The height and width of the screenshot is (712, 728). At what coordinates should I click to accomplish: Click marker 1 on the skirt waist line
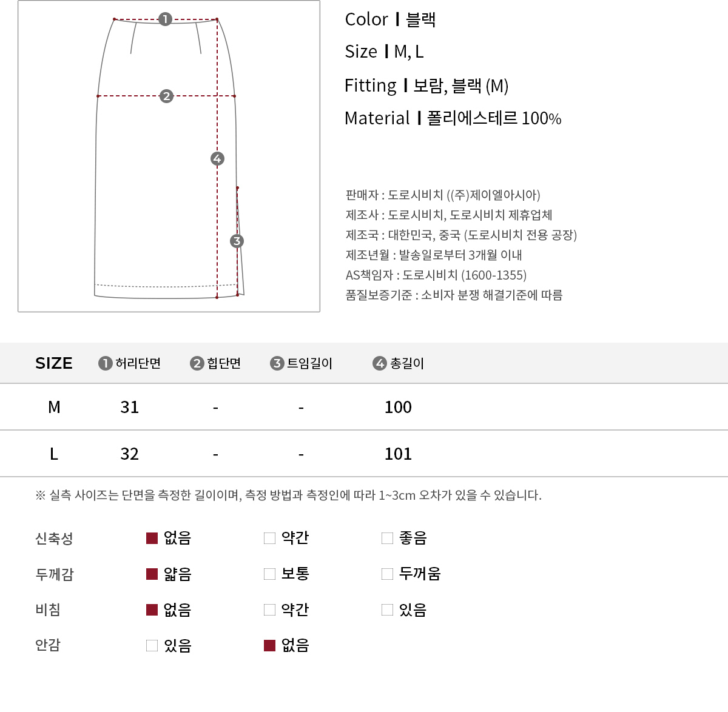165,19
